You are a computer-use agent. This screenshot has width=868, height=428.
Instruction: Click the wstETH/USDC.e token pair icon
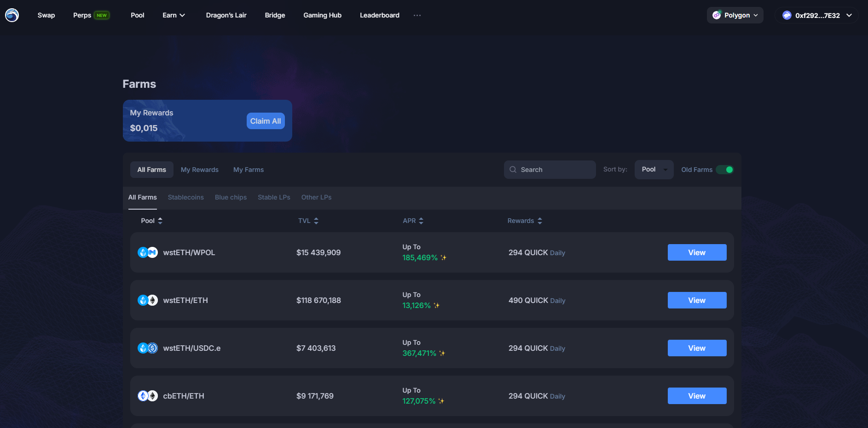(148, 348)
